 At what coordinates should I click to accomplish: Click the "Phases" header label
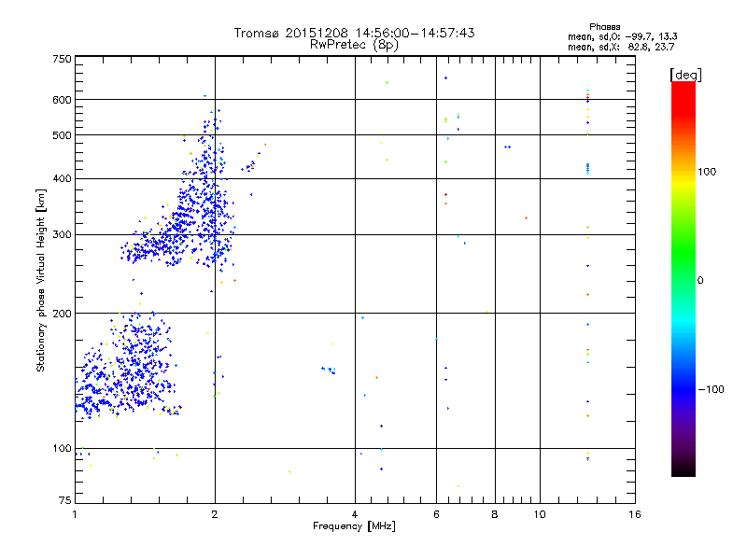click(x=604, y=27)
